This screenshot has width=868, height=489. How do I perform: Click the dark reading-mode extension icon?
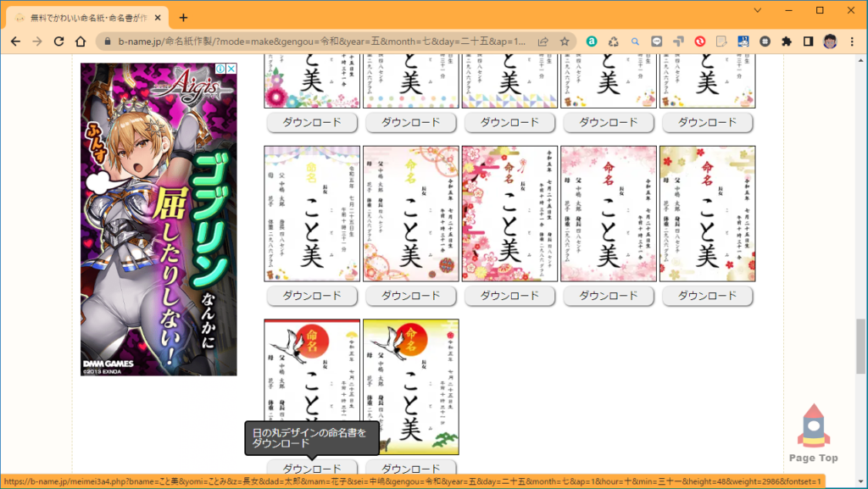pos(809,40)
